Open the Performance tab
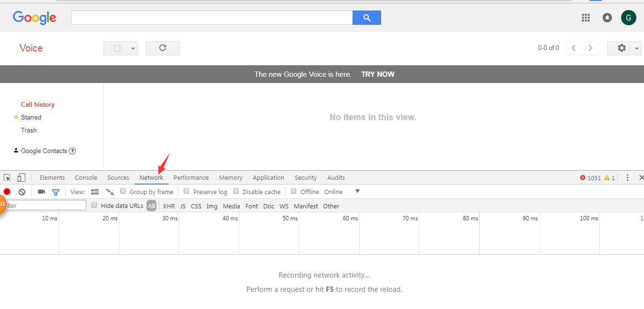 click(191, 177)
